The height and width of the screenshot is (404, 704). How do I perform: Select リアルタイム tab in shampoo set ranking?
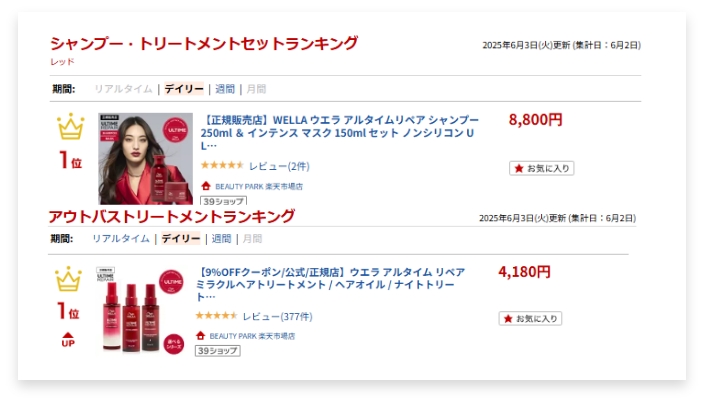coord(123,89)
